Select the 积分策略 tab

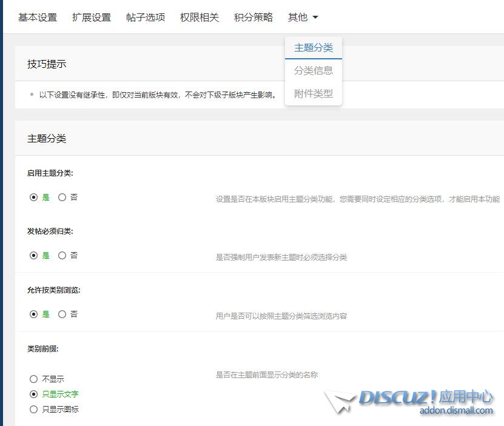[254, 18]
